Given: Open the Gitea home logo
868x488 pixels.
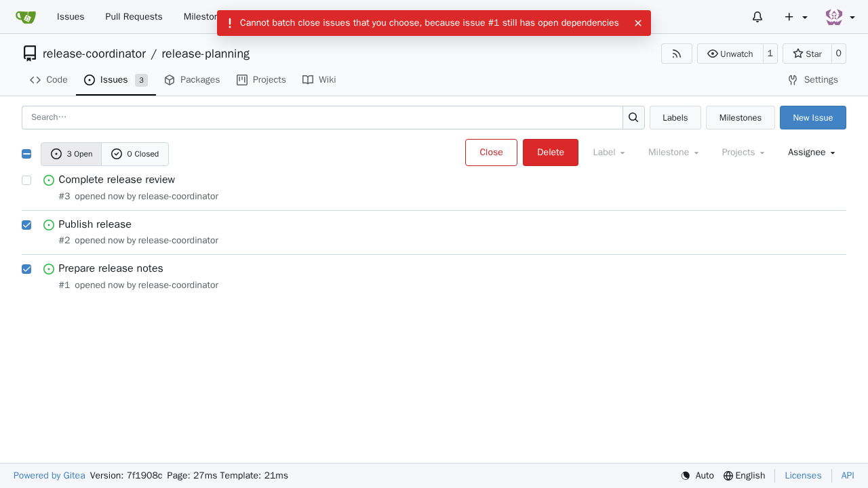Looking at the screenshot, I should [26, 17].
